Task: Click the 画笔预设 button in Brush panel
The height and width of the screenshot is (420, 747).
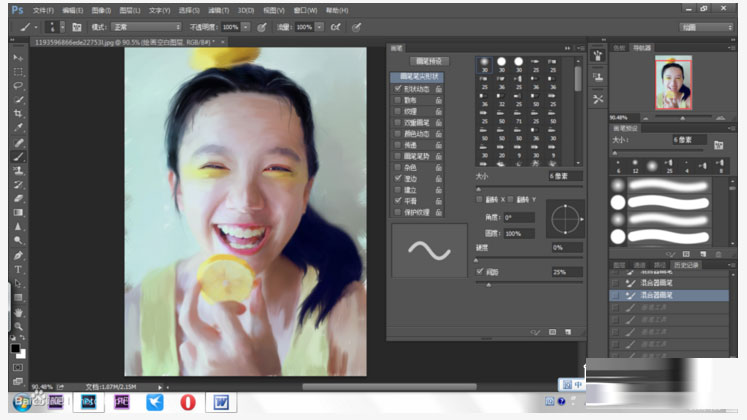Action: point(429,61)
